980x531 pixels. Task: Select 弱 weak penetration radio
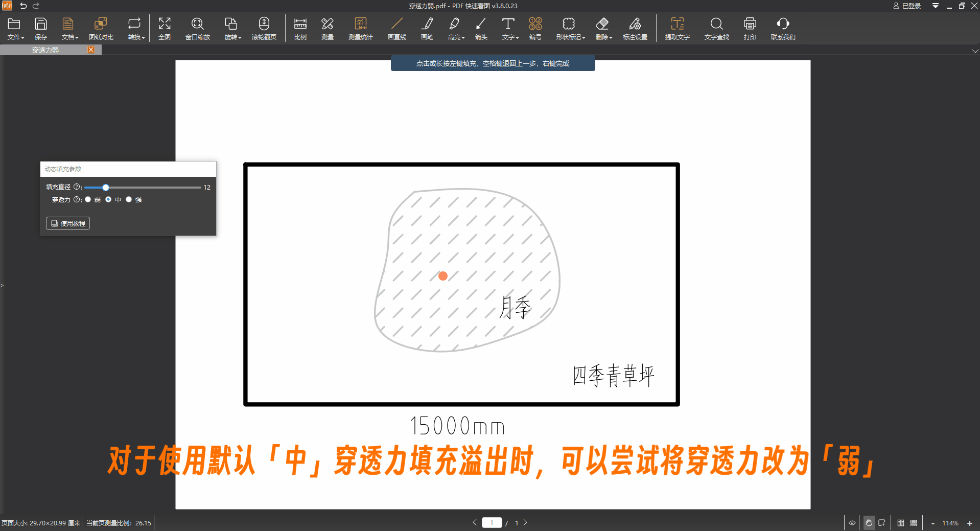point(88,200)
